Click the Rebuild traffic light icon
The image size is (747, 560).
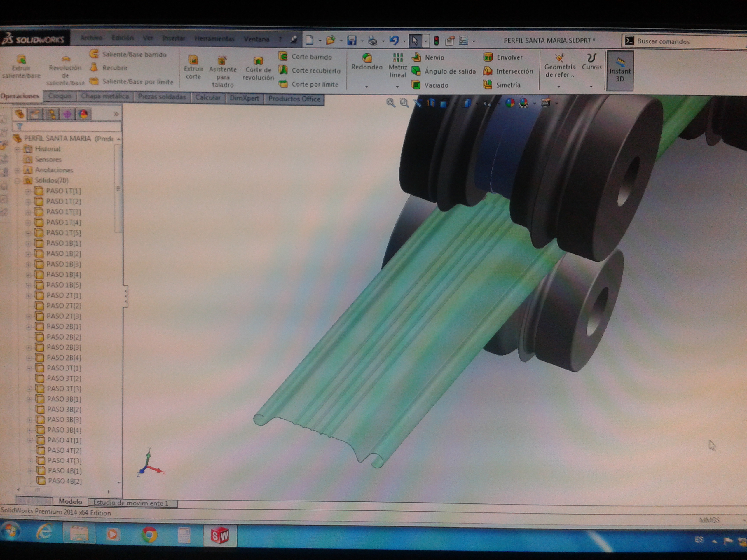point(436,41)
